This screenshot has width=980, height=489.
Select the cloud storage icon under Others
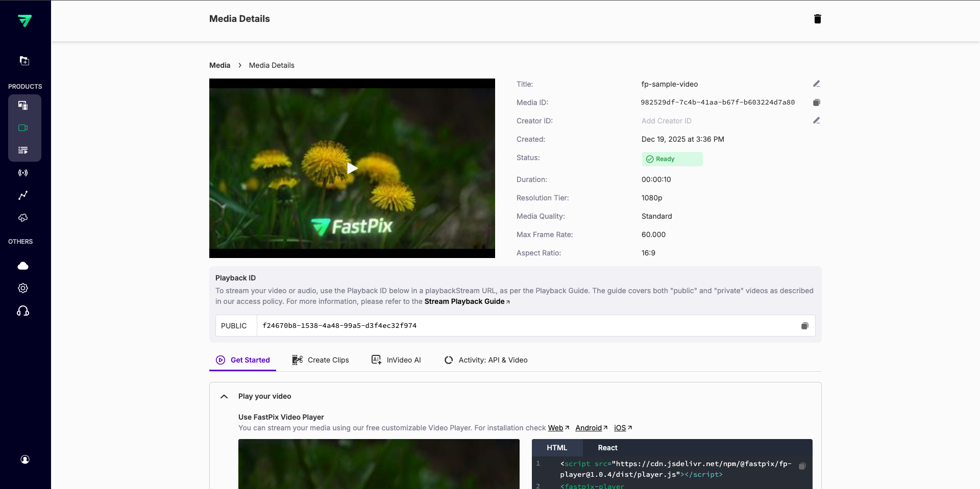click(23, 266)
